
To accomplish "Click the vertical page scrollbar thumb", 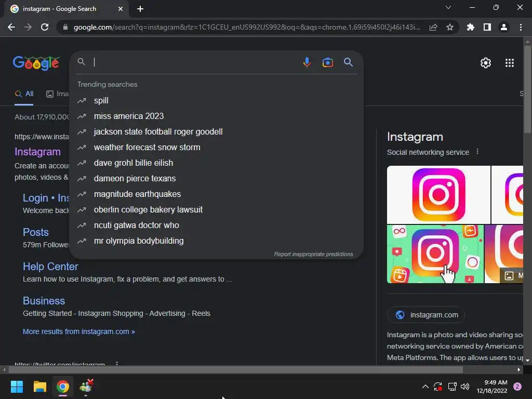I will (x=527, y=89).
